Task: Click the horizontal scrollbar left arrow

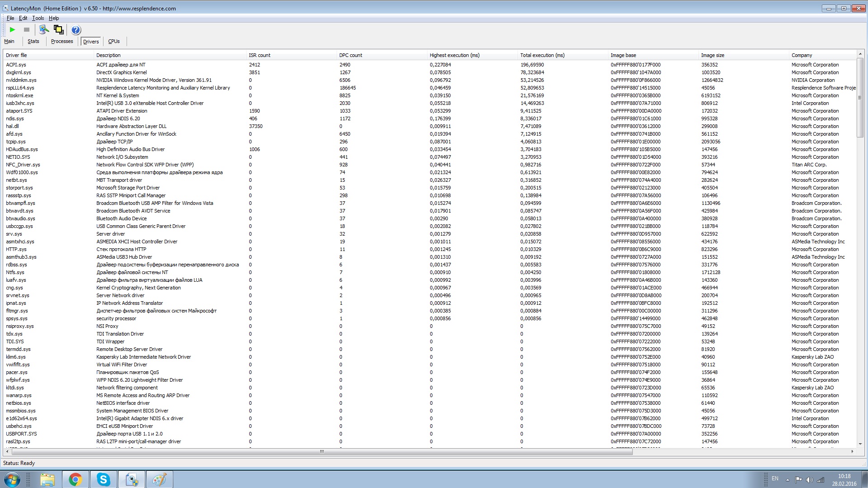Action: (7, 451)
